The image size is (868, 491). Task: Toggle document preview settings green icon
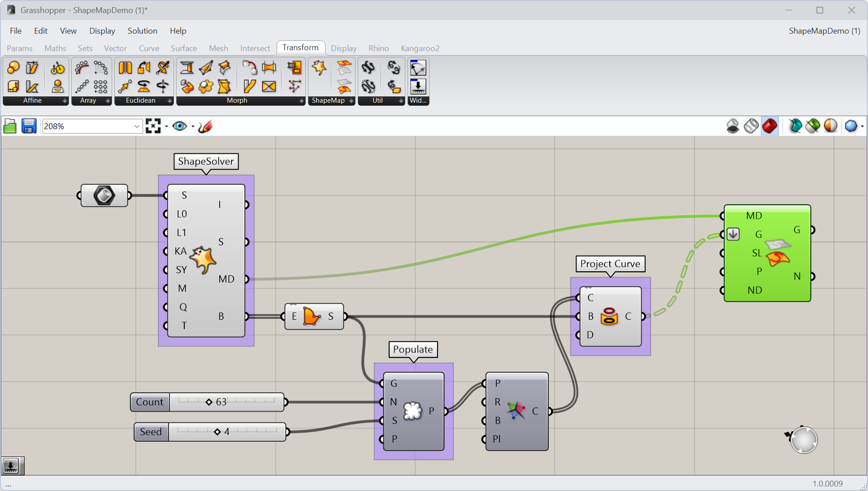812,126
